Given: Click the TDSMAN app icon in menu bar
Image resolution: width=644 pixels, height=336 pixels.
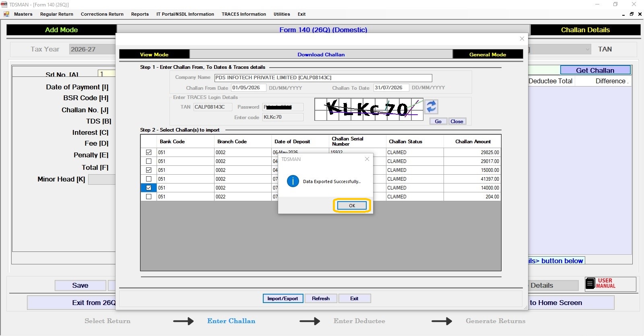Looking at the screenshot, I should tap(6, 14).
